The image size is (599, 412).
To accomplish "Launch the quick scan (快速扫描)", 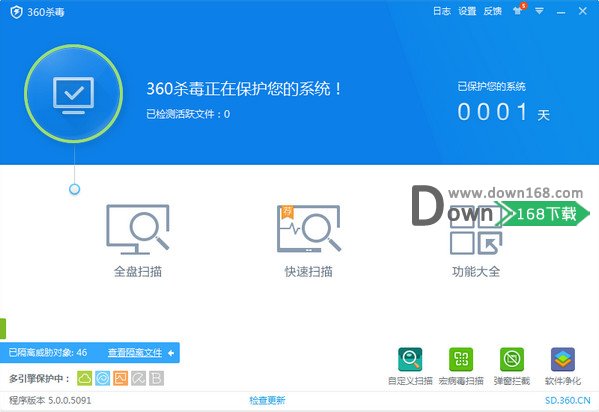I will pyautogui.click(x=309, y=240).
